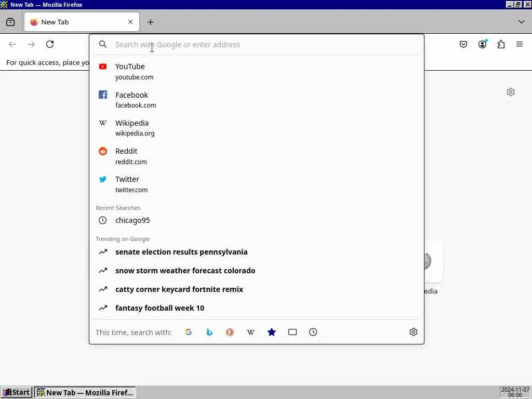Screen dimensions: 532x399
Task: Select trending fantasy football week 10
Action: pyautogui.click(x=257, y=308)
